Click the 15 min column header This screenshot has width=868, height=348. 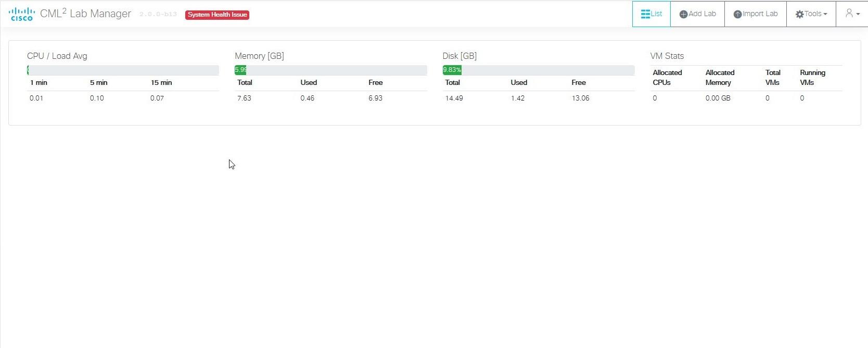[161, 82]
